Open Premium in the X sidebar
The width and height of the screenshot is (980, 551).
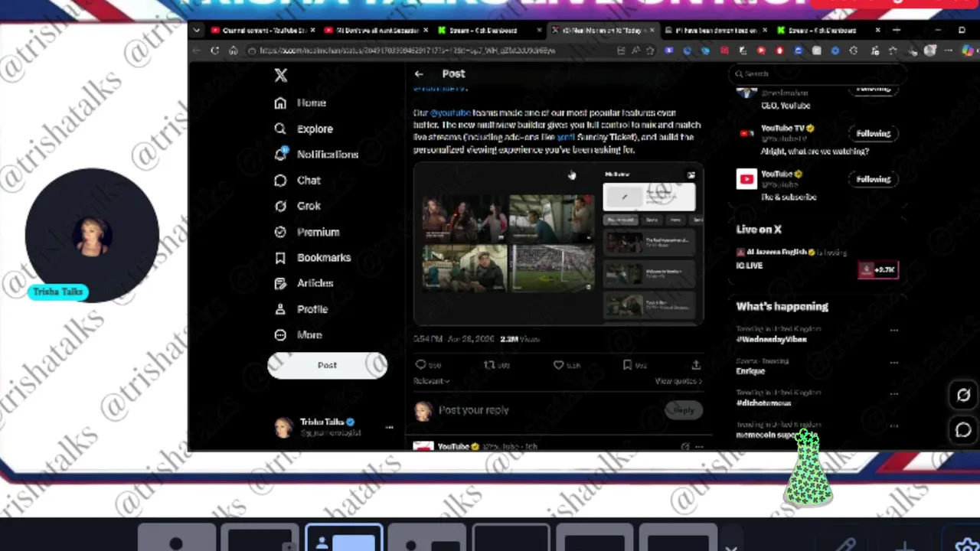(x=307, y=232)
